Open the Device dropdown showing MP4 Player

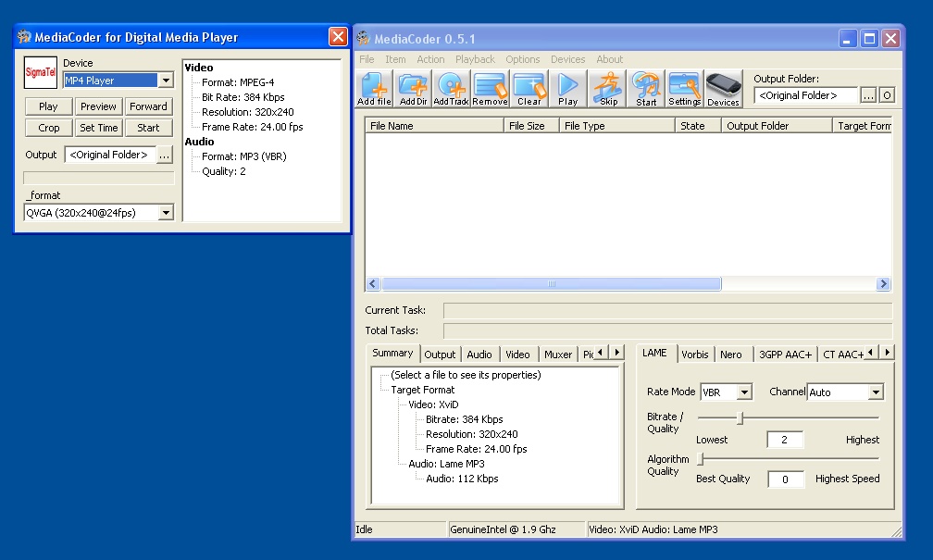166,81
